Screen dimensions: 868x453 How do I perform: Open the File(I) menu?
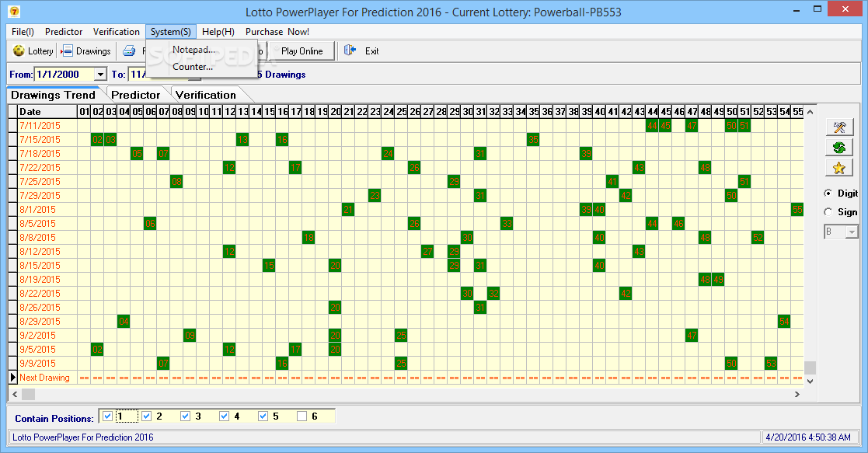pos(23,32)
